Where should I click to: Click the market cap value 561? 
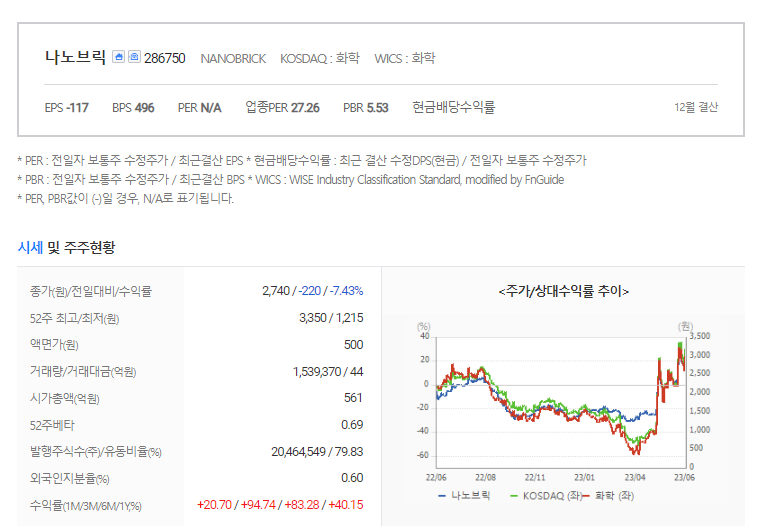[353, 398]
